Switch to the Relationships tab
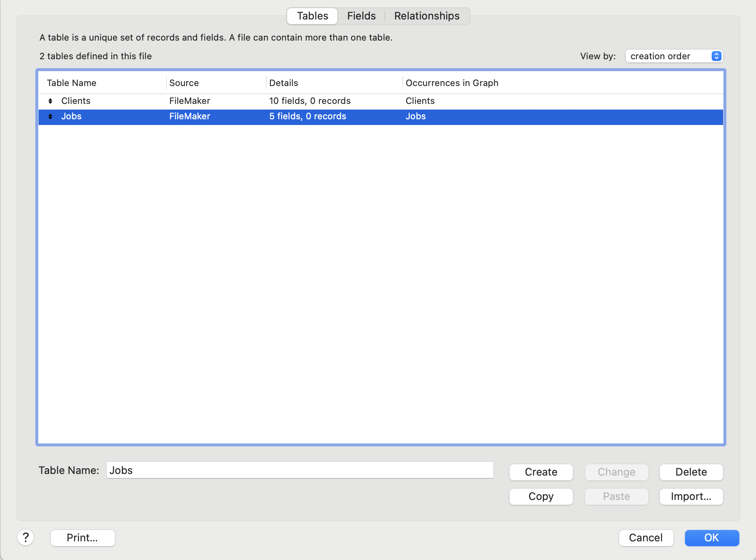 pos(426,16)
